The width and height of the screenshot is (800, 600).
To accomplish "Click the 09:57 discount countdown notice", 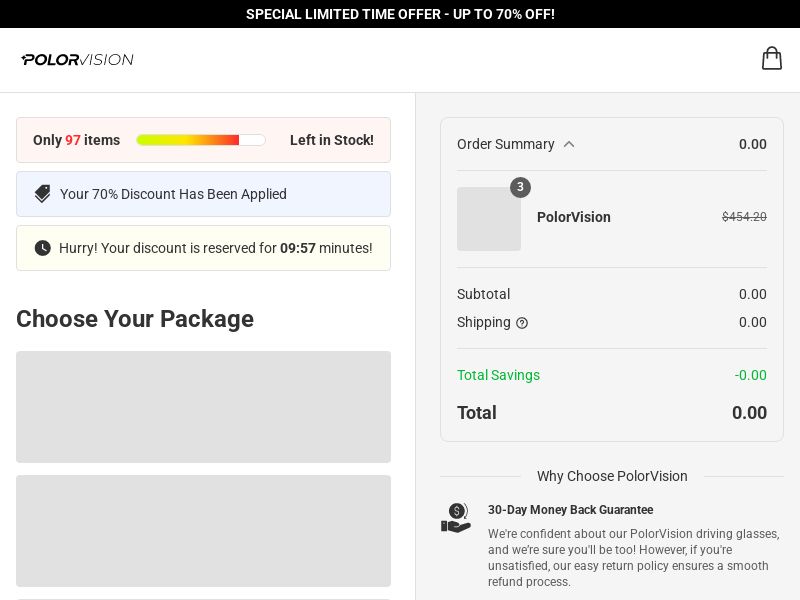I will [x=215, y=248].
